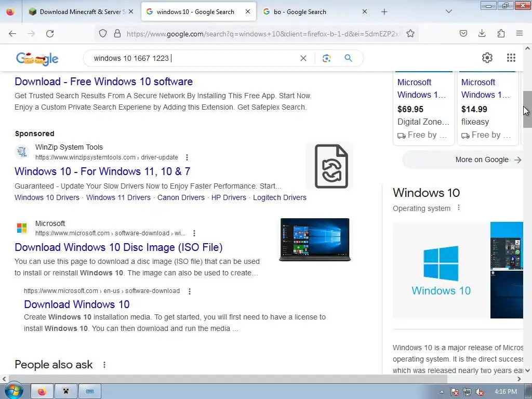Click the forward navigation arrow

tap(31, 34)
